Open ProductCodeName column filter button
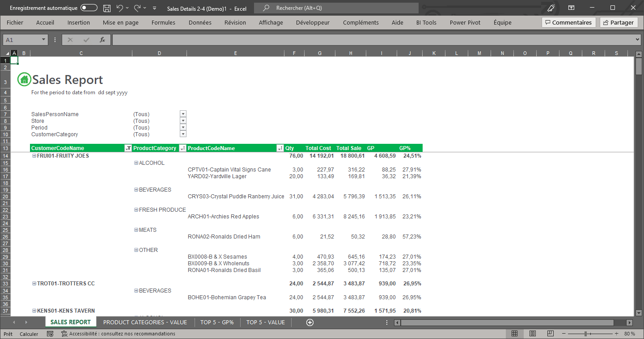The height and width of the screenshot is (339, 644). point(280,148)
